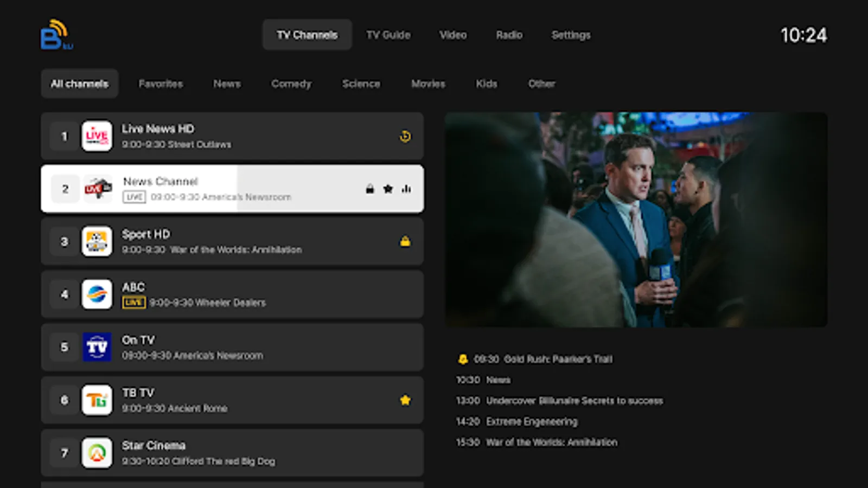Screen dimensions: 868x488
Task: Click the Star Cinema channel logo
Action: (x=97, y=453)
